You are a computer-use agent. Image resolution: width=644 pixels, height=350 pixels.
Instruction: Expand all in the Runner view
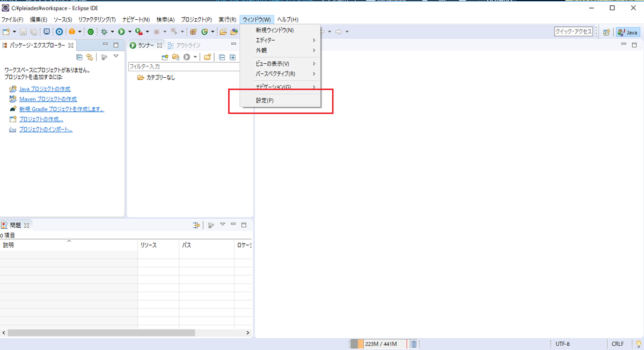pyautogui.click(x=233, y=57)
